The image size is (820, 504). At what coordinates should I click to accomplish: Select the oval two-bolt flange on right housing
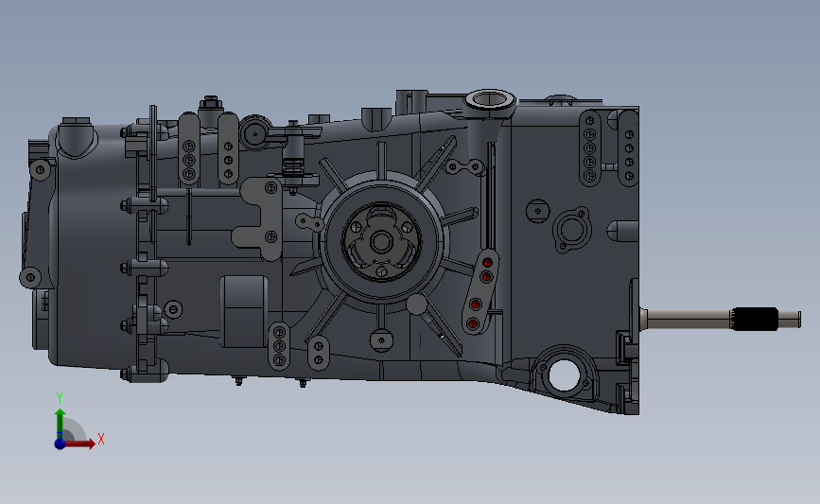point(571,230)
